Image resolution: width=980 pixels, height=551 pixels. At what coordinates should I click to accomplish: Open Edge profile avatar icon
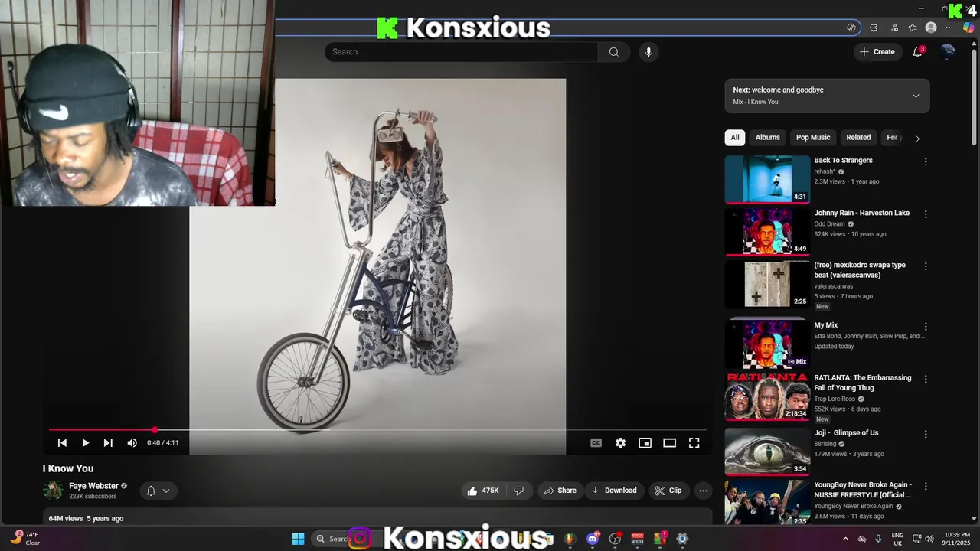click(931, 28)
